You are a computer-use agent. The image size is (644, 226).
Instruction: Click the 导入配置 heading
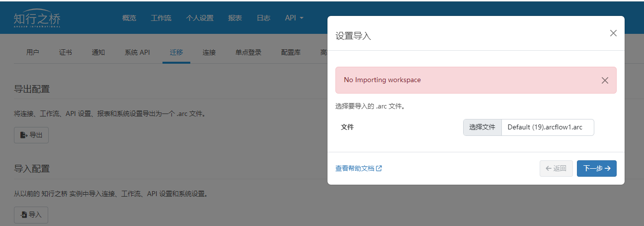[x=32, y=169]
